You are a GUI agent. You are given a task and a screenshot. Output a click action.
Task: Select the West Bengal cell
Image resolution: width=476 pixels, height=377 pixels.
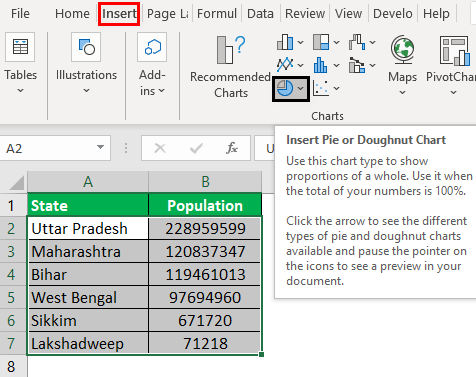88,297
